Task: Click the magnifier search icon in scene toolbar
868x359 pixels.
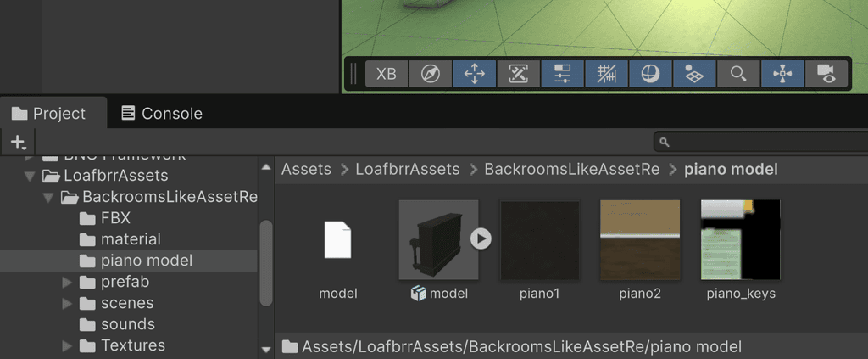Action: tap(738, 74)
